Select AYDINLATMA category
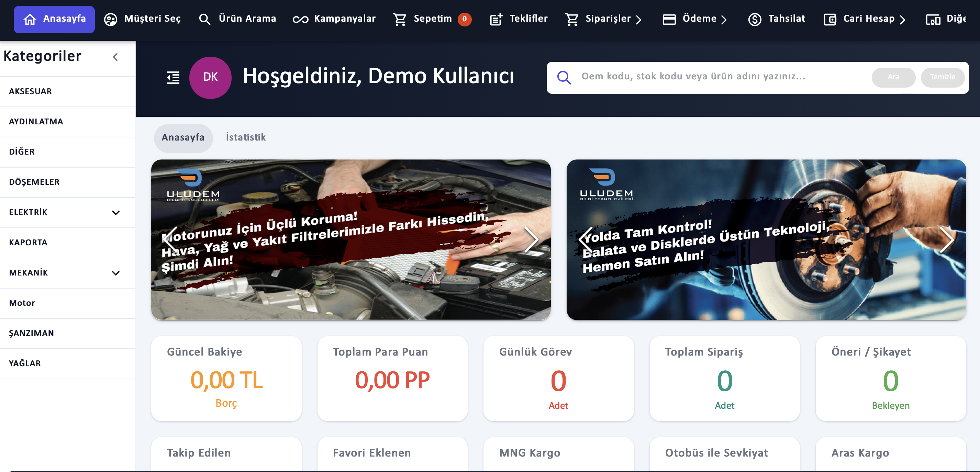 (68, 122)
